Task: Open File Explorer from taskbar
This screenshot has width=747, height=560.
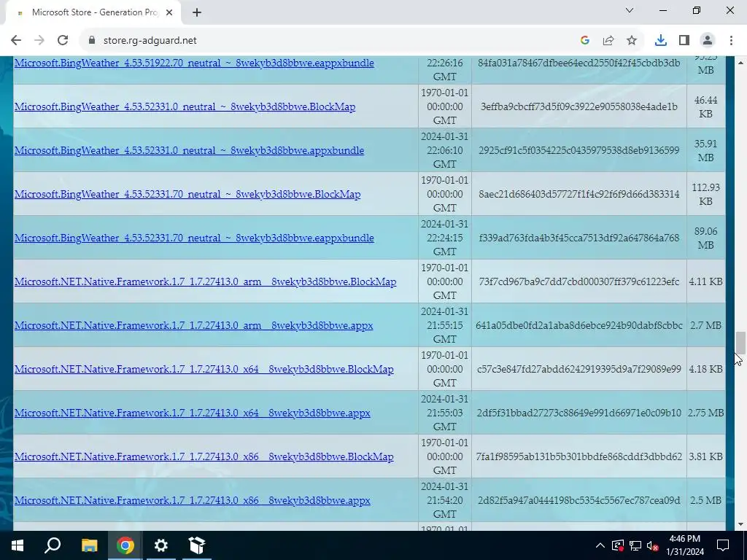Action: 89,545
